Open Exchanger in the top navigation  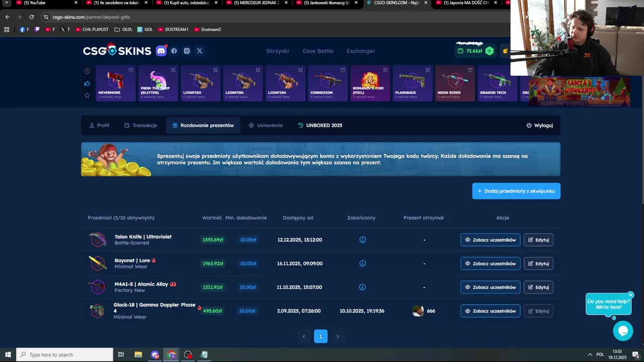pyautogui.click(x=361, y=51)
